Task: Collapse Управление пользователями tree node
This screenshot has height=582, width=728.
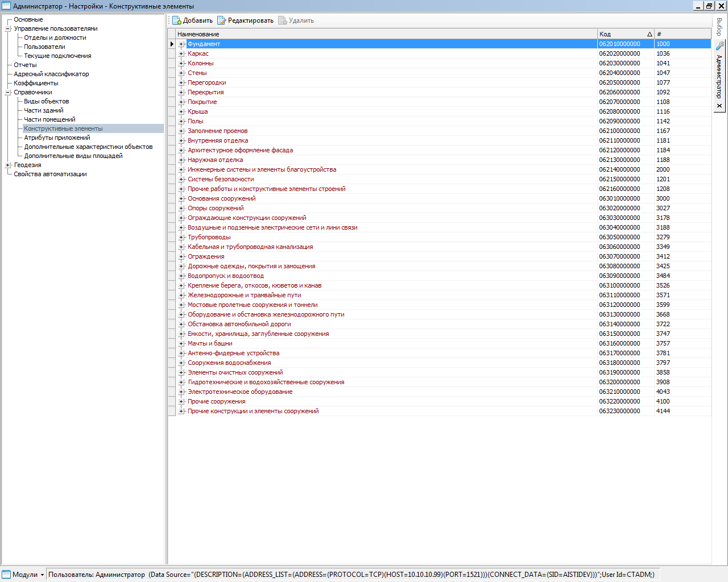Action: (8, 28)
